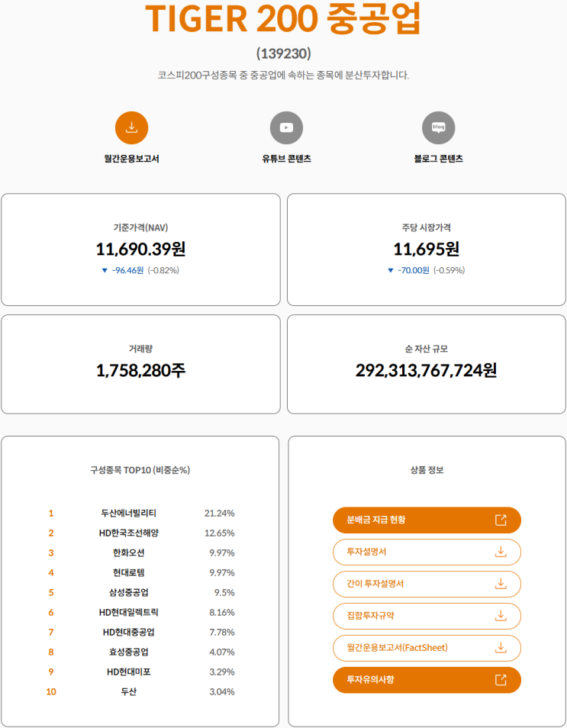Select holding 두산에너빌리티
Image resolution: width=567 pixels, height=728 pixels.
coord(129,514)
